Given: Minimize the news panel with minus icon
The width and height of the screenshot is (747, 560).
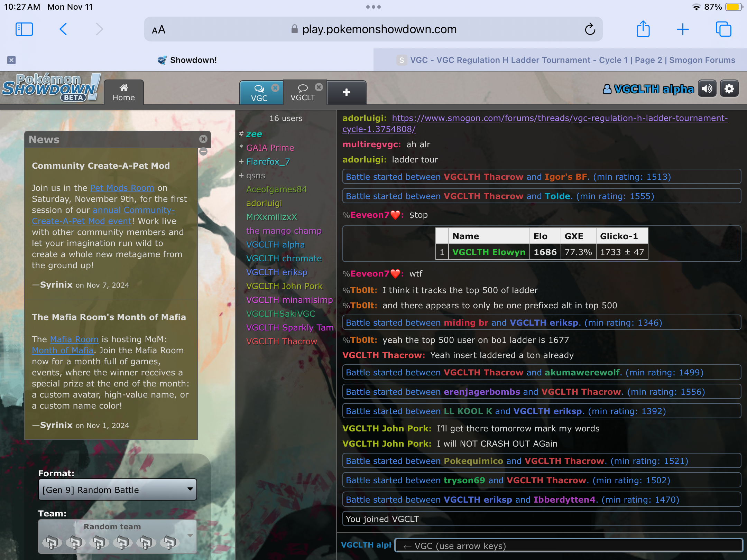Looking at the screenshot, I should click(203, 151).
